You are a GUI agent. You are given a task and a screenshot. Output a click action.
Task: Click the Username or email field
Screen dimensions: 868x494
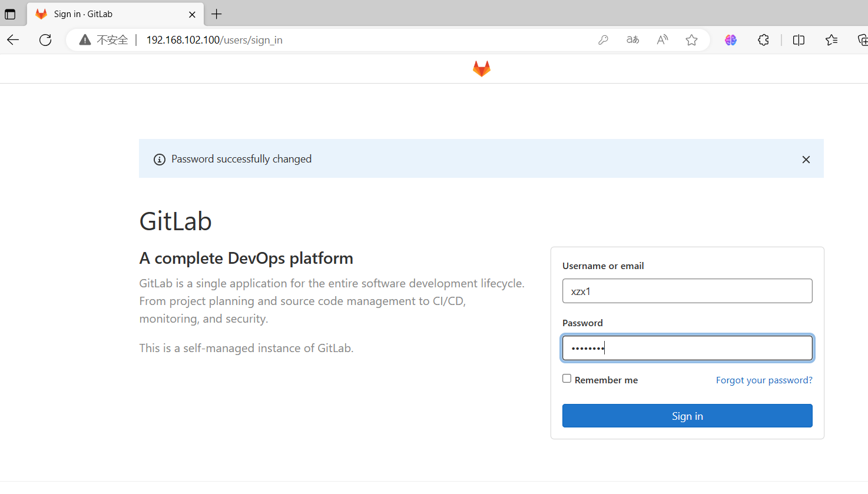tap(687, 290)
